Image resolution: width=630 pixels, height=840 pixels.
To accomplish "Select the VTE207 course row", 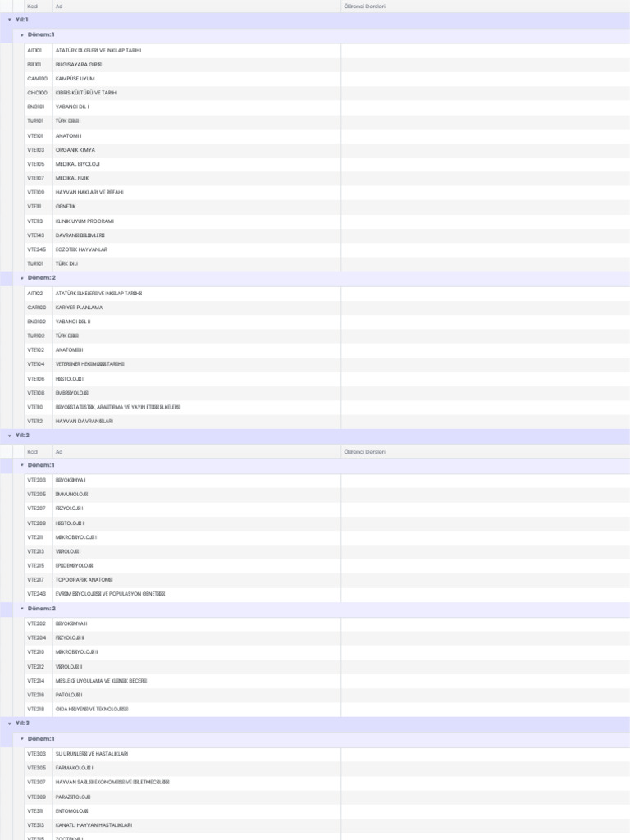I will (x=326, y=509).
